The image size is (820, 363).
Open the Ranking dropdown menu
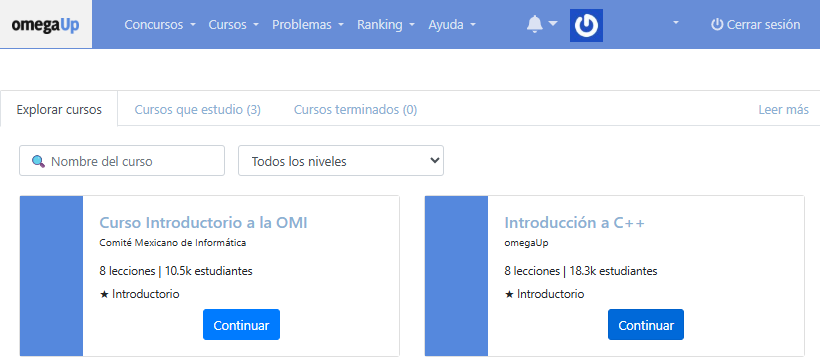pos(386,25)
